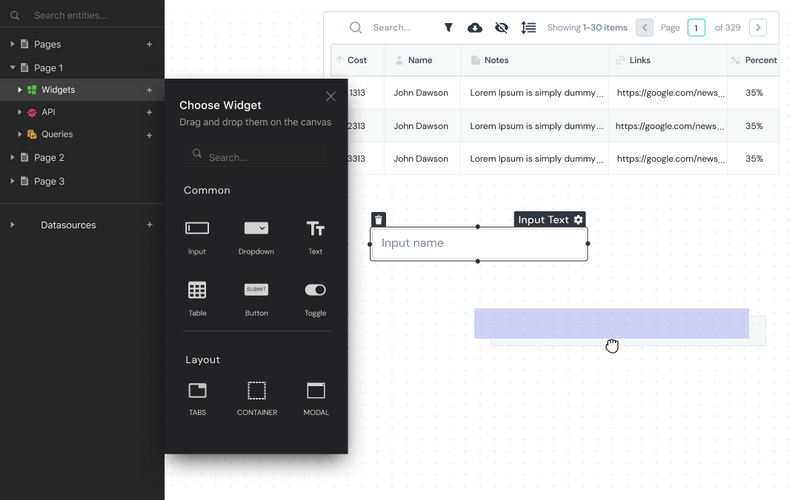800x500 pixels.
Task: Expand the Page 2 tree item
Action: [12, 157]
